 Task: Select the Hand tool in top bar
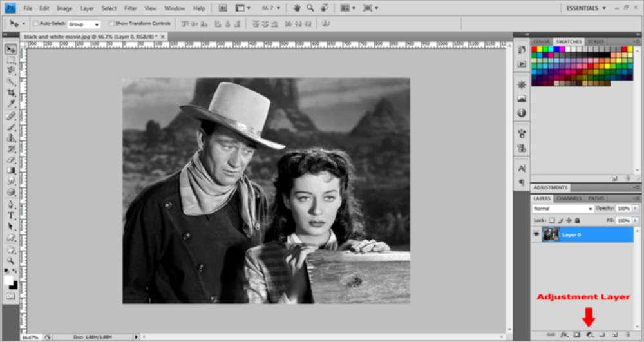[x=296, y=8]
